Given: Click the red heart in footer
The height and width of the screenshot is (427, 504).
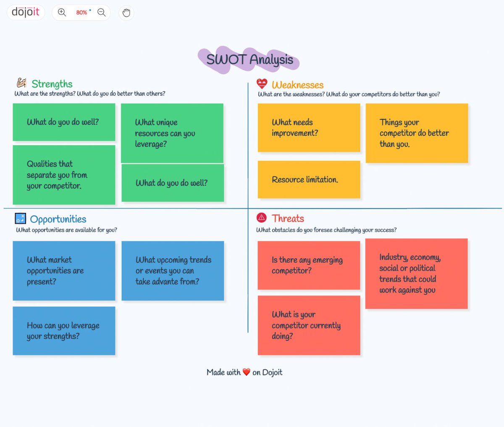Looking at the screenshot, I should click(247, 372).
